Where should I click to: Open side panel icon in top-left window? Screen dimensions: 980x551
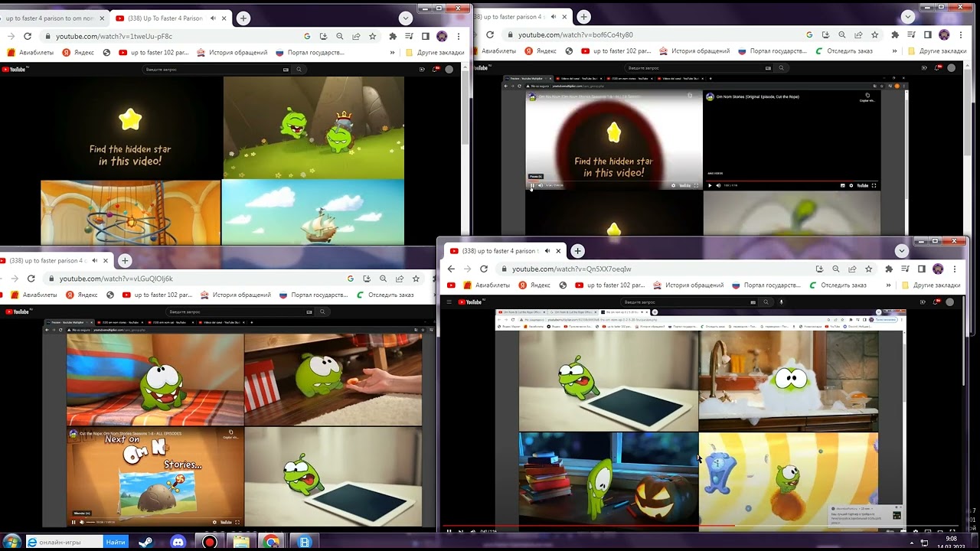point(426,36)
